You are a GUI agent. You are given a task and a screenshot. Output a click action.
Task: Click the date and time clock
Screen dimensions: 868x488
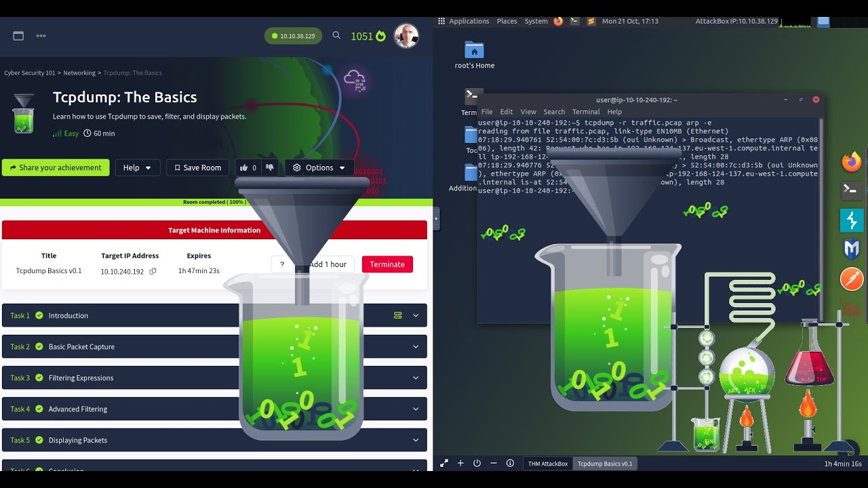coord(630,21)
